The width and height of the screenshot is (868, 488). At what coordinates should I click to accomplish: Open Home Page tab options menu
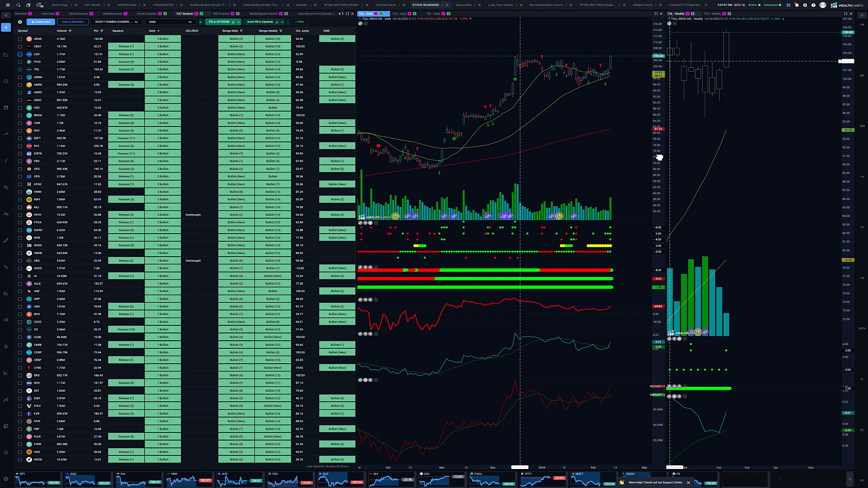click(x=71, y=5)
